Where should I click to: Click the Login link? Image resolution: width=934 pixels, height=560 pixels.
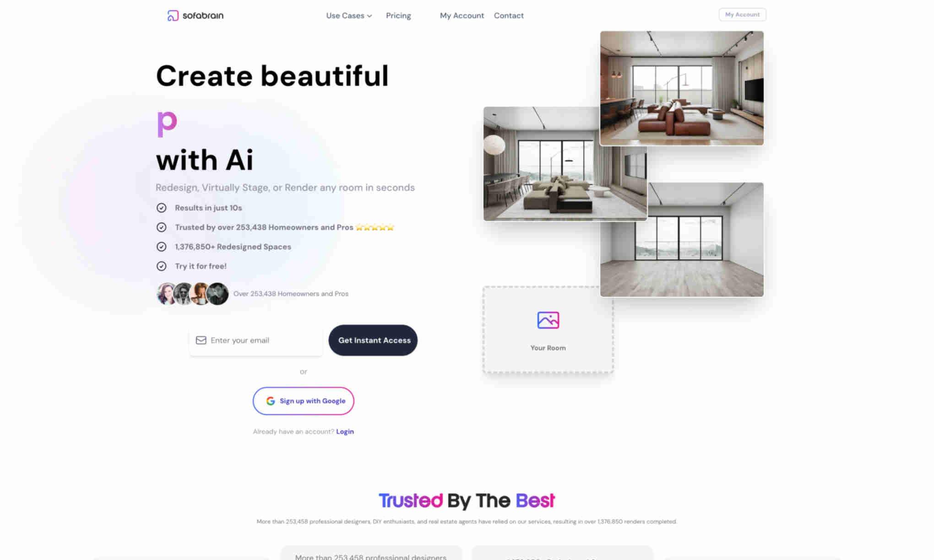coord(346,431)
